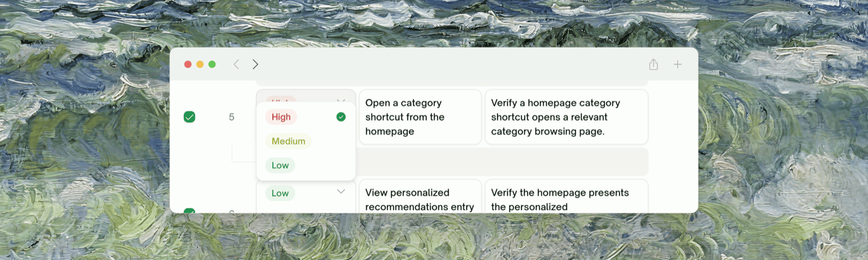
Task: Click the green checkmark beside High
Action: click(341, 117)
